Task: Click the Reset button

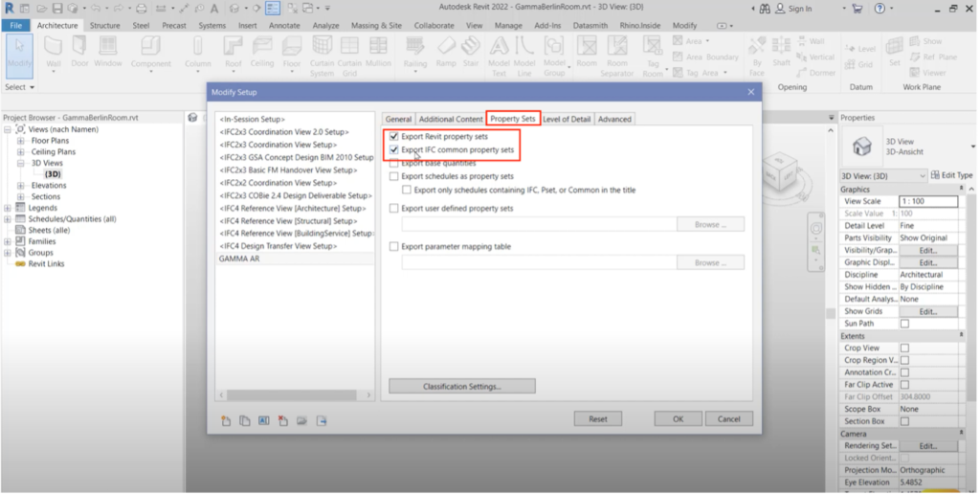Action: pos(597,419)
